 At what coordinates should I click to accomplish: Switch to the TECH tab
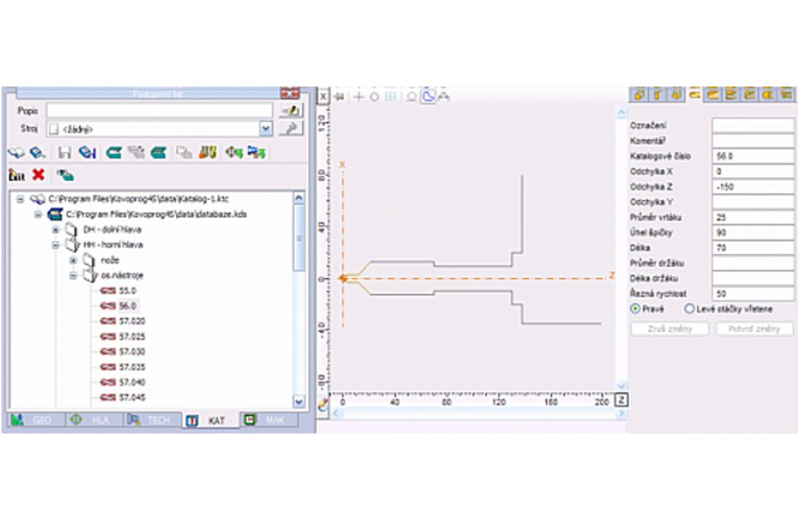pos(151,420)
